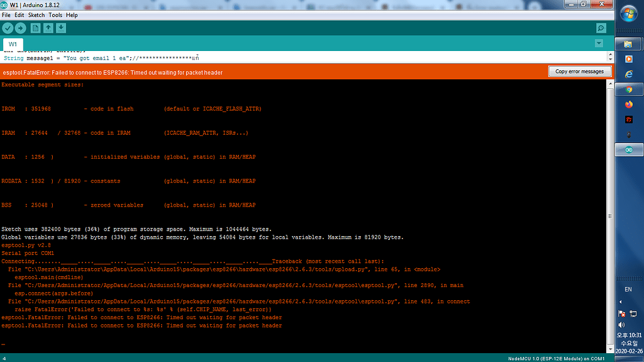Select the W1 sketch tab

pyautogui.click(x=13, y=44)
